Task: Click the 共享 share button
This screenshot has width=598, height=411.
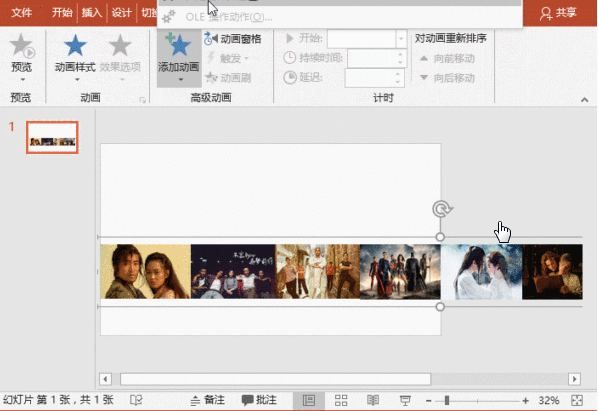Action: click(x=559, y=13)
